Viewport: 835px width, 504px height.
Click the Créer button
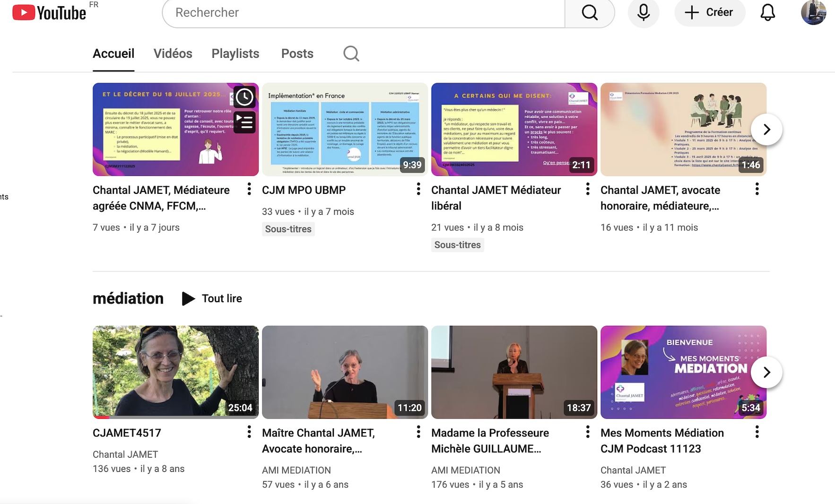tap(709, 13)
